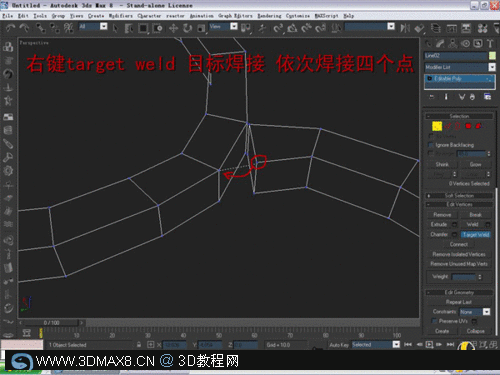
Task: Activate the Select and Scale tool
Action: (201, 28)
